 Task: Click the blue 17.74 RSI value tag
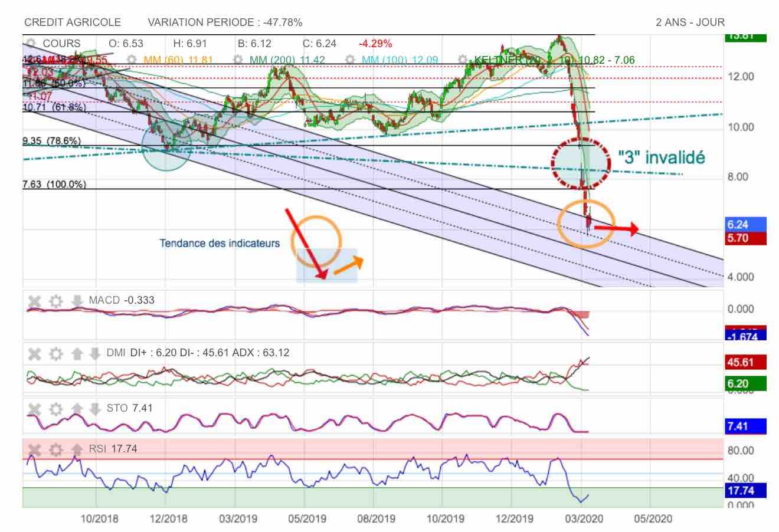coord(745,490)
